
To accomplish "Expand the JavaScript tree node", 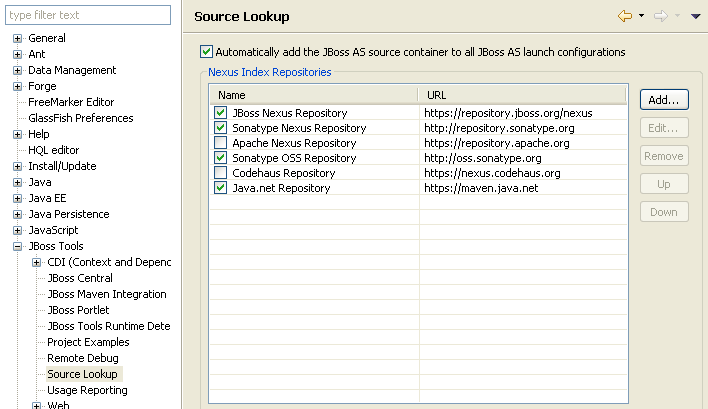I will tap(17, 230).
